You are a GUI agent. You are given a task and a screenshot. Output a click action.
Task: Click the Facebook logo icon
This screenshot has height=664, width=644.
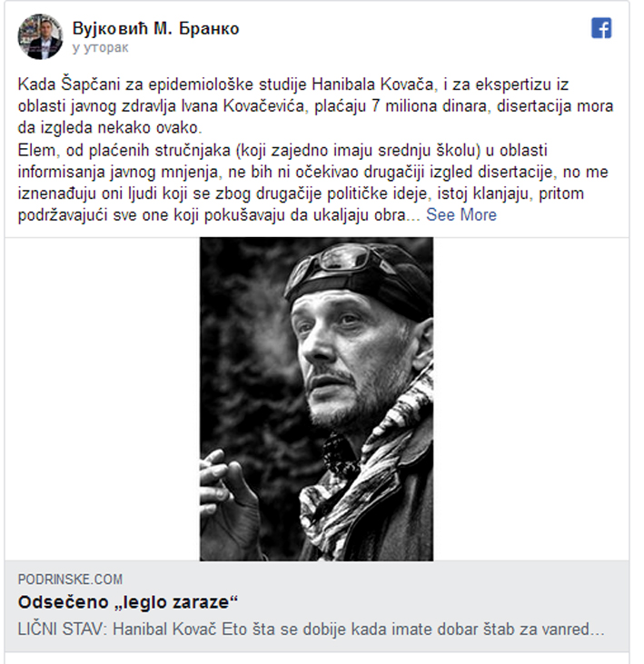point(601,28)
